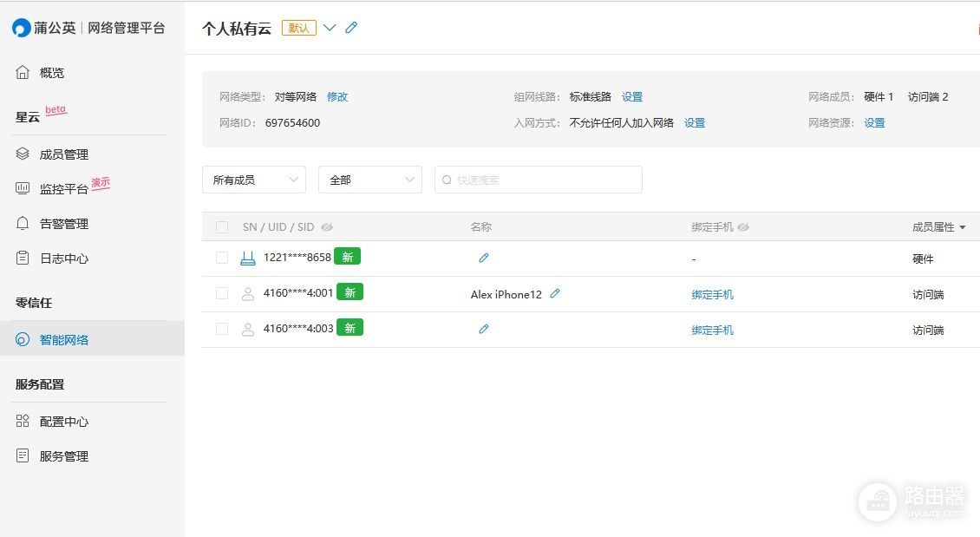Screen dimensions: 980x537
Task: Click UID 4160****4:001
Action: point(298,292)
